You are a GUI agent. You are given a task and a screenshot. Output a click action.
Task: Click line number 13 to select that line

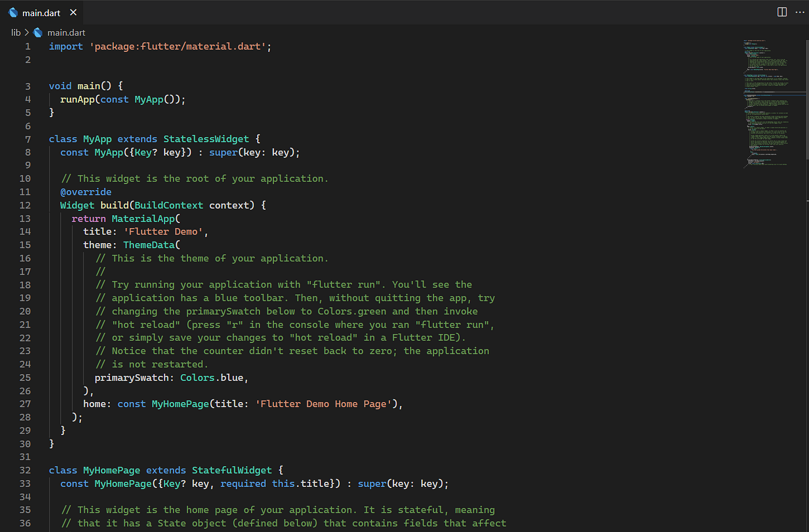(25, 218)
